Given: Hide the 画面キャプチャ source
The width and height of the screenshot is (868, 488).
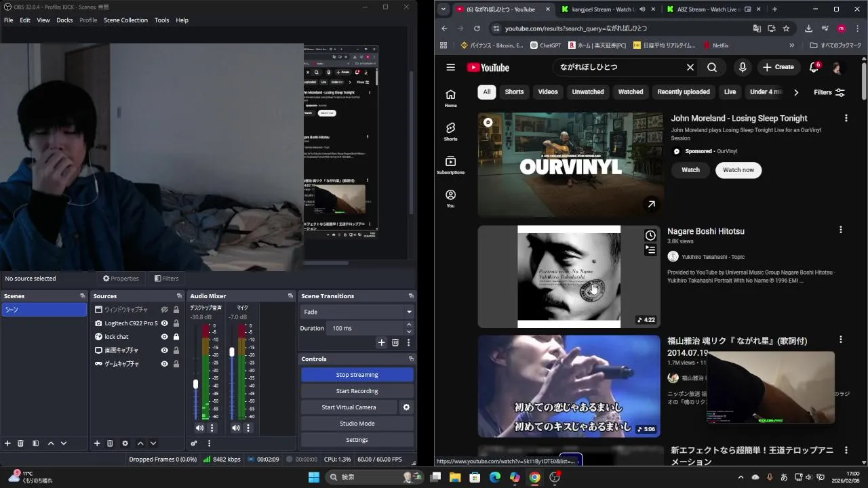Looking at the screenshot, I should click(x=164, y=350).
